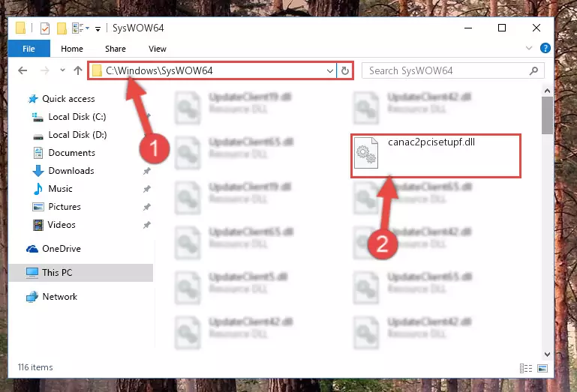The image size is (577, 392).
Task: Click the 116 items status text
Action: [35, 367]
